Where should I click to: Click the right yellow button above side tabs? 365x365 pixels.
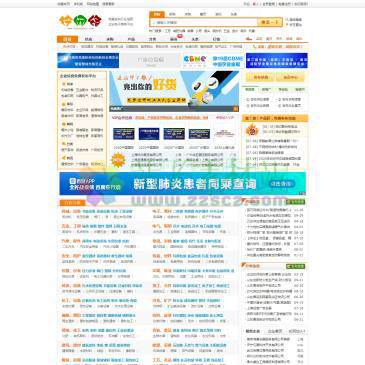(x=290, y=77)
